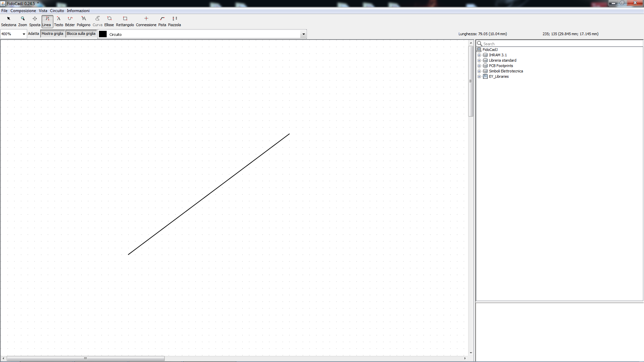Pick the Testo text tool
The image size is (644, 362).
click(x=58, y=21)
